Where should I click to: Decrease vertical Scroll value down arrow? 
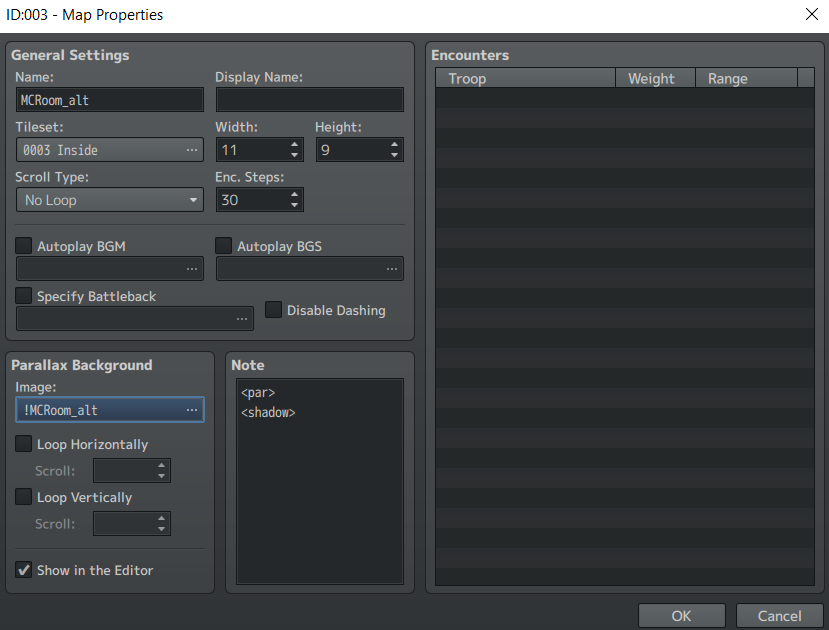(x=161, y=529)
